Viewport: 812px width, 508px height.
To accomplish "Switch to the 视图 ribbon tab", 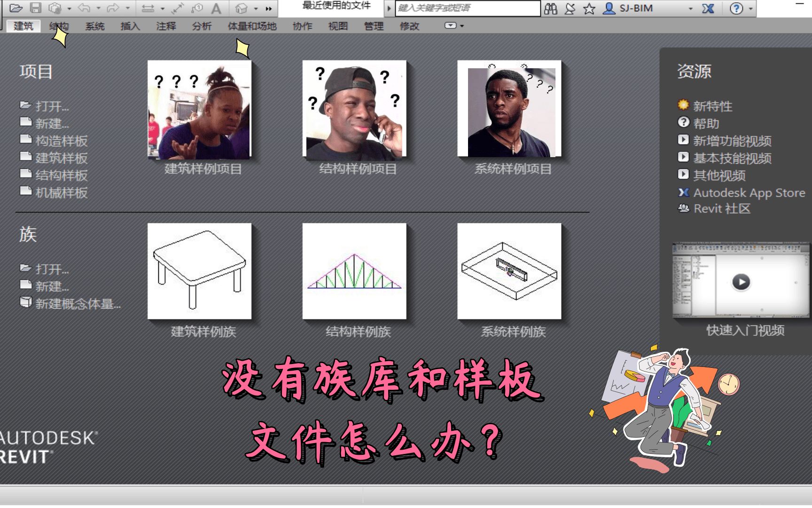I will [x=338, y=26].
